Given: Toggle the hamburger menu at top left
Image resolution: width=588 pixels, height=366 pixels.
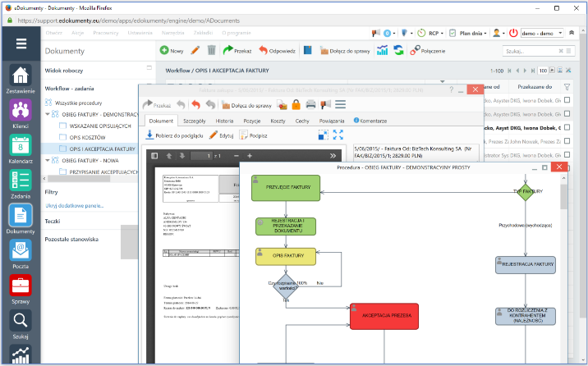Looking at the screenshot, I should tap(21, 44).
